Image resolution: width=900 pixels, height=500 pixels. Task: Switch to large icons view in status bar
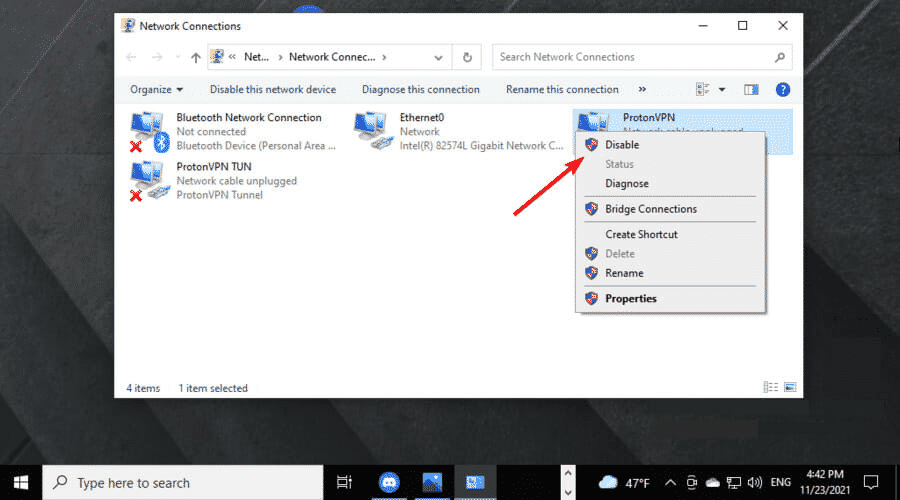click(x=790, y=387)
